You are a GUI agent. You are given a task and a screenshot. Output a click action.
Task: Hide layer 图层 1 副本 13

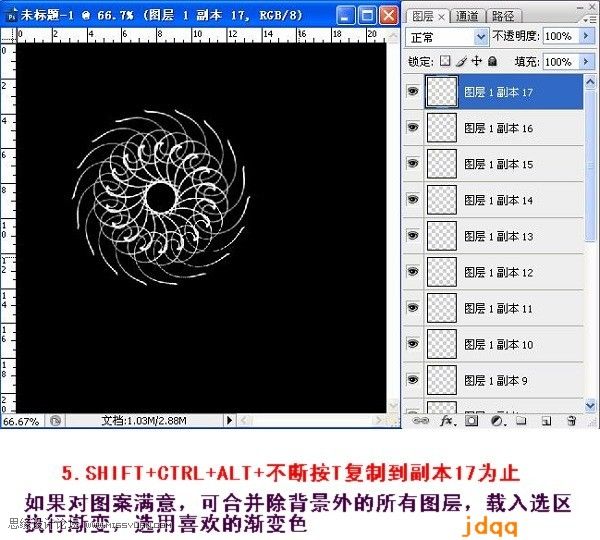[412, 235]
